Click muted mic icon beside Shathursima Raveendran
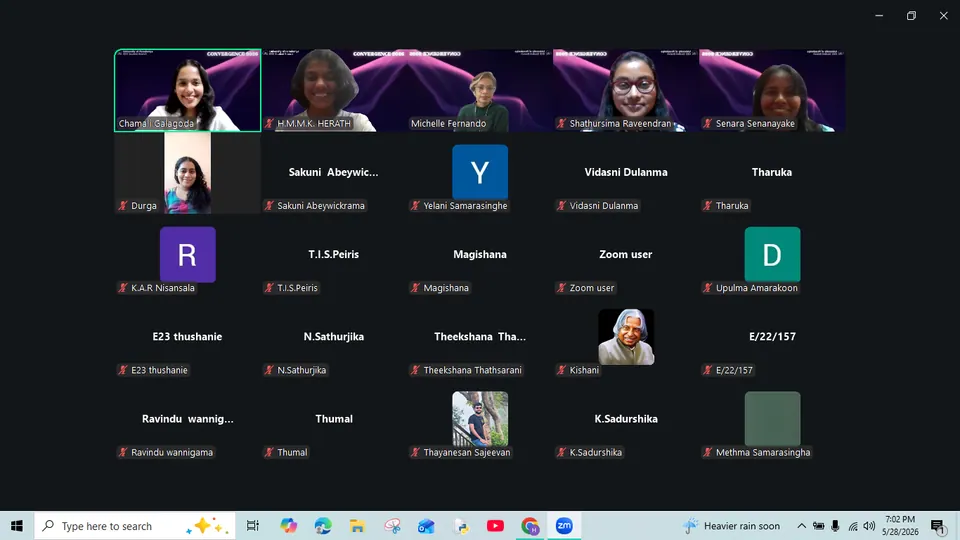Viewport: 960px width, 540px height. pyautogui.click(x=561, y=124)
